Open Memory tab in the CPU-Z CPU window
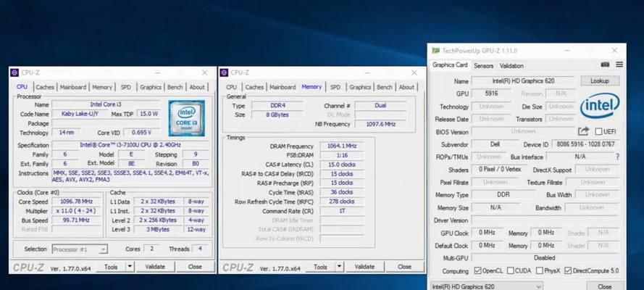Image resolution: width=644 pixels, height=290 pixels. [x=102, y=87]
